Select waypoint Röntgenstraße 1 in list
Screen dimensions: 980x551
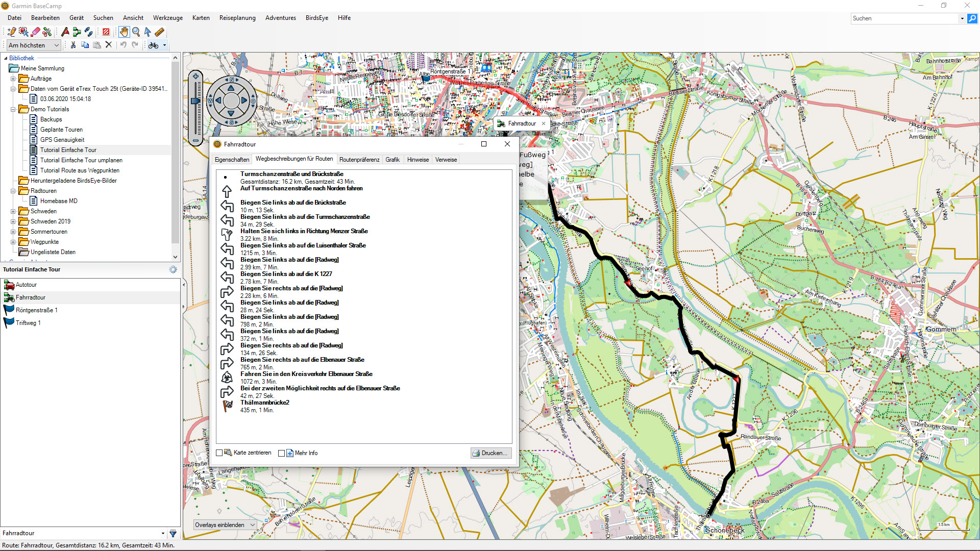coord(36,310)
